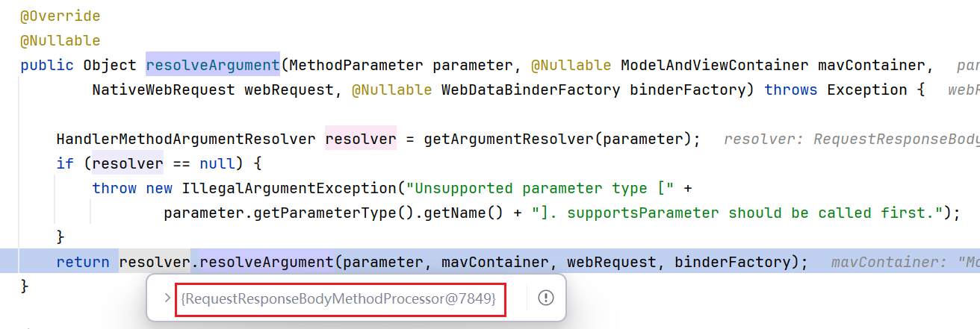Image resolution: width=980 pixels, height=329 pixels.
Task: Click the resolveArgument method name in declaration
Action: [x=213, y=65]
